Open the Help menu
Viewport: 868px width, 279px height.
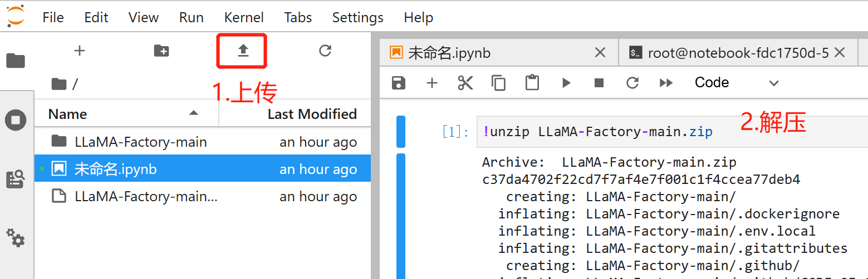[x=419, y=18]
